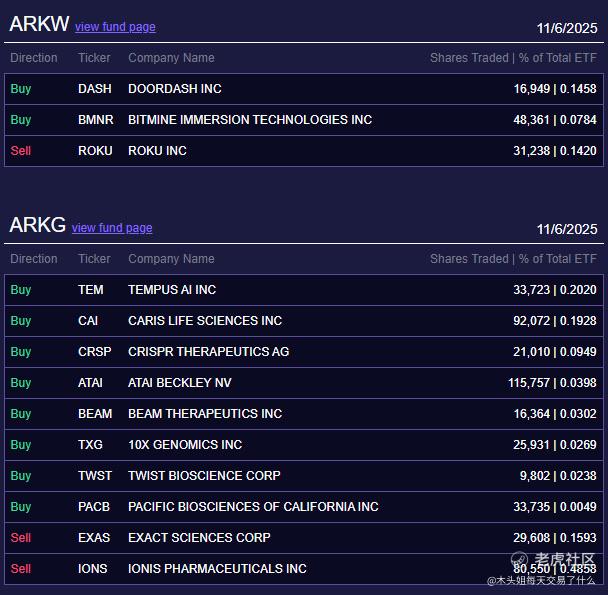This screenshot has height=595, width=608.
Task: Click the ARKW Company Name column header
Action: (x=171, y=58)
